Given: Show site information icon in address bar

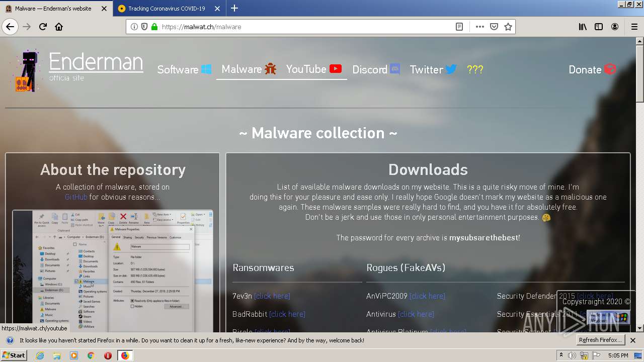Looking at the screenshot, I should [x=134, y=27].
